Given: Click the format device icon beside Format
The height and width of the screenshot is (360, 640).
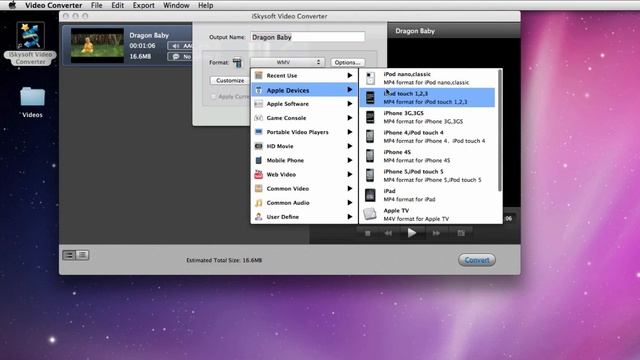Looking at the screenshot, I should pos(237,62).
